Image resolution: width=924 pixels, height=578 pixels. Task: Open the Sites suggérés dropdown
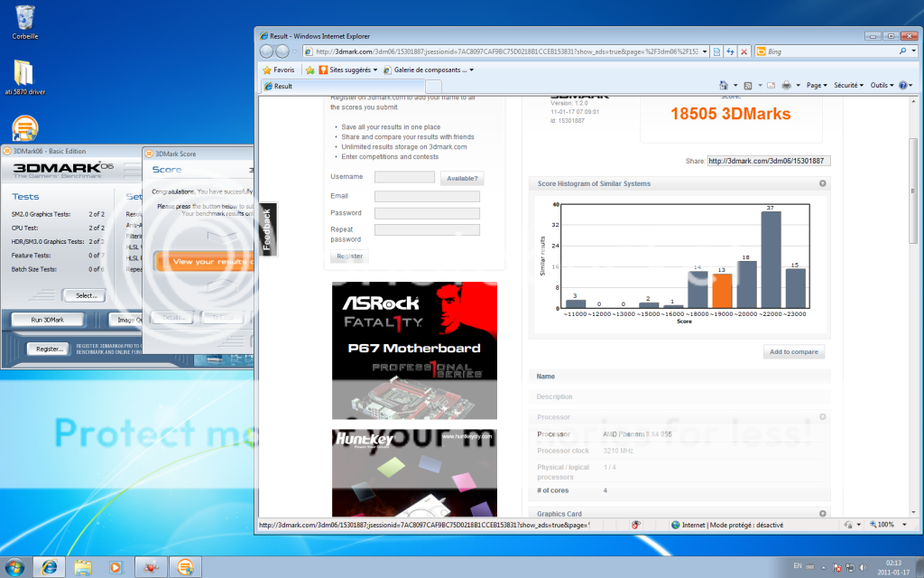click(347, 70)
